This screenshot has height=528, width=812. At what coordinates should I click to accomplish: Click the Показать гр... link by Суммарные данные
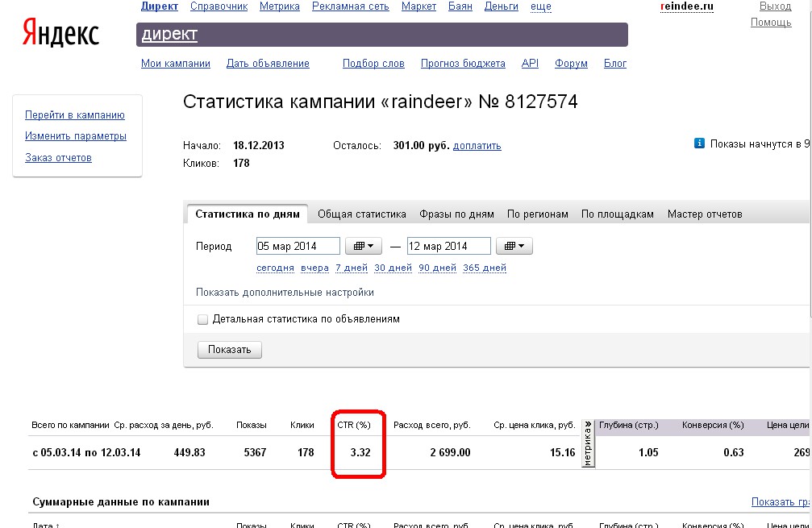coord(781,501)
